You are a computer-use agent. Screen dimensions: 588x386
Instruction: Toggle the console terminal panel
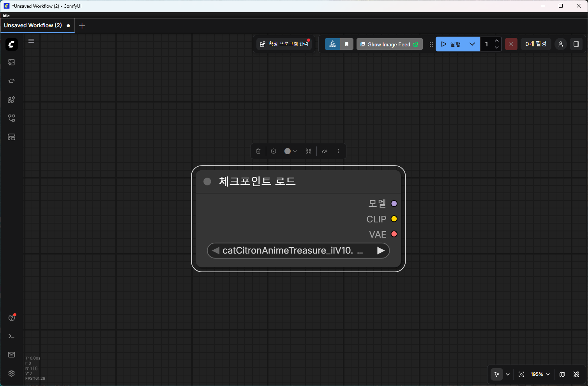pyautogui.click(x=12, y=336)
